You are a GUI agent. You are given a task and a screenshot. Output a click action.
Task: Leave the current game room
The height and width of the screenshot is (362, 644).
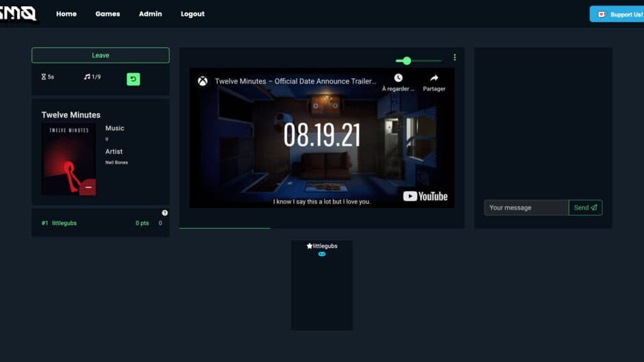pyautogui.click(x=100, y=55)
